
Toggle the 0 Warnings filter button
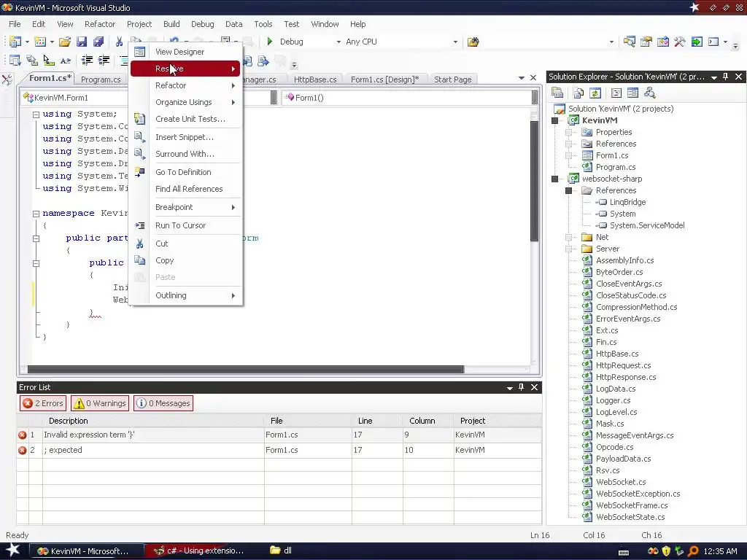pyautogui.click(x=99, y=403)
